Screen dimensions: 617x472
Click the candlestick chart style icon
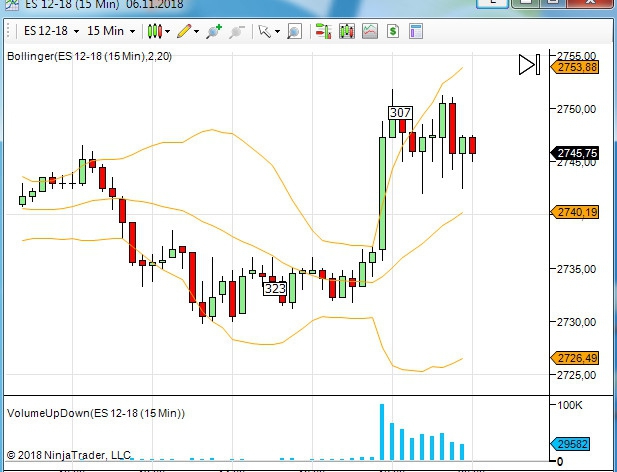click(155, 31)
